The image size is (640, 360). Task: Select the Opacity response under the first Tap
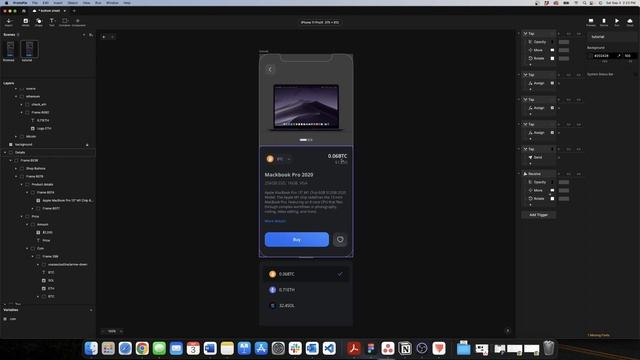pos(540,42)
